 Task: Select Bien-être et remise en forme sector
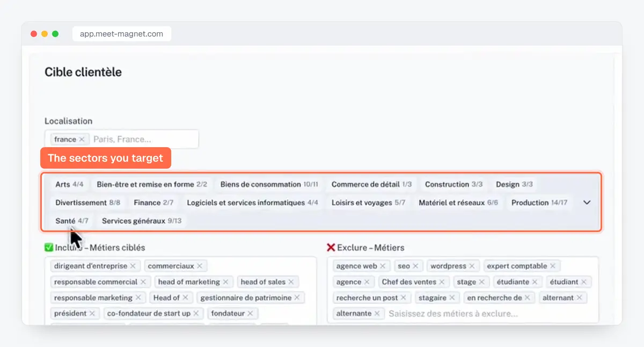click(x=152, y=184)
